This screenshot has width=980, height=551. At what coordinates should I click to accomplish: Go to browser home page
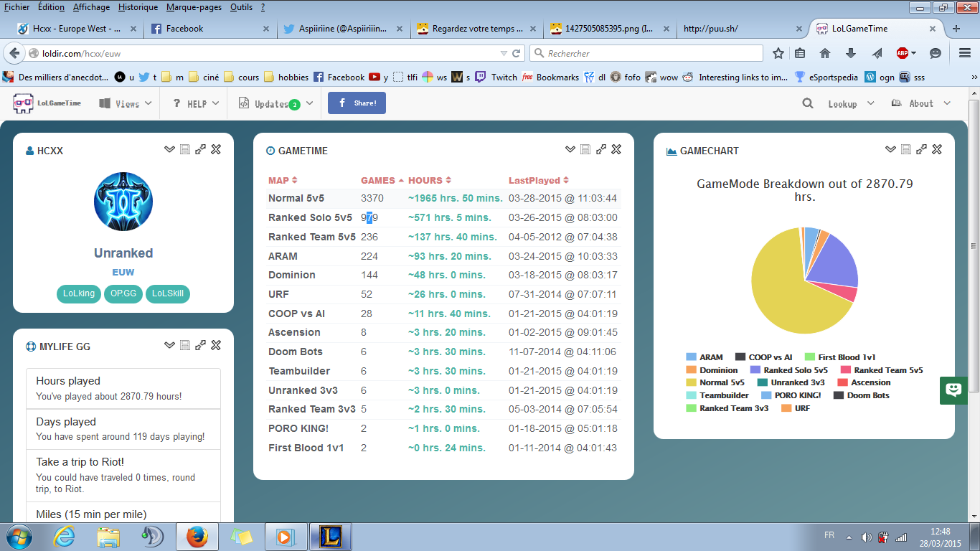coord(825,53)
